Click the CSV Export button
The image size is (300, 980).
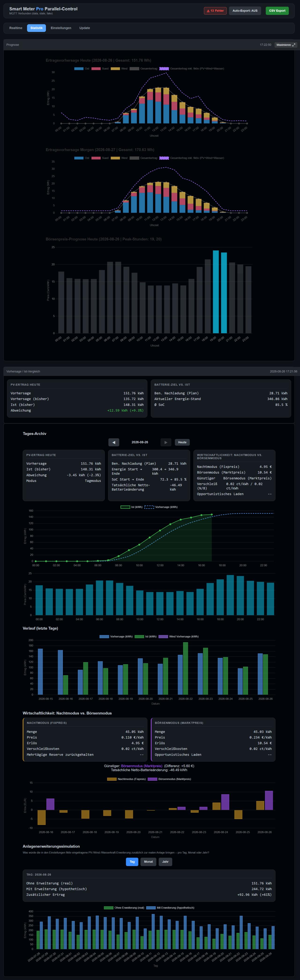[x=277, y=11]
